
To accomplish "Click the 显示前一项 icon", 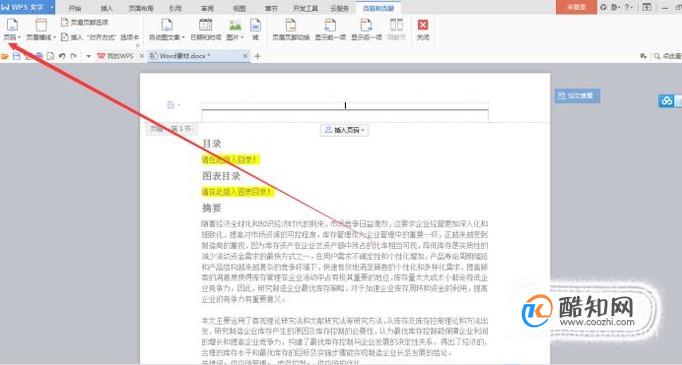I will [x=330, y=25].
